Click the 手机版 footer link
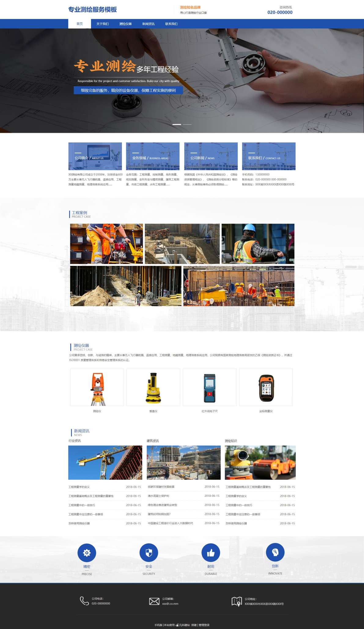The width and height of the screenshot is (364, 629). [158, 625]
